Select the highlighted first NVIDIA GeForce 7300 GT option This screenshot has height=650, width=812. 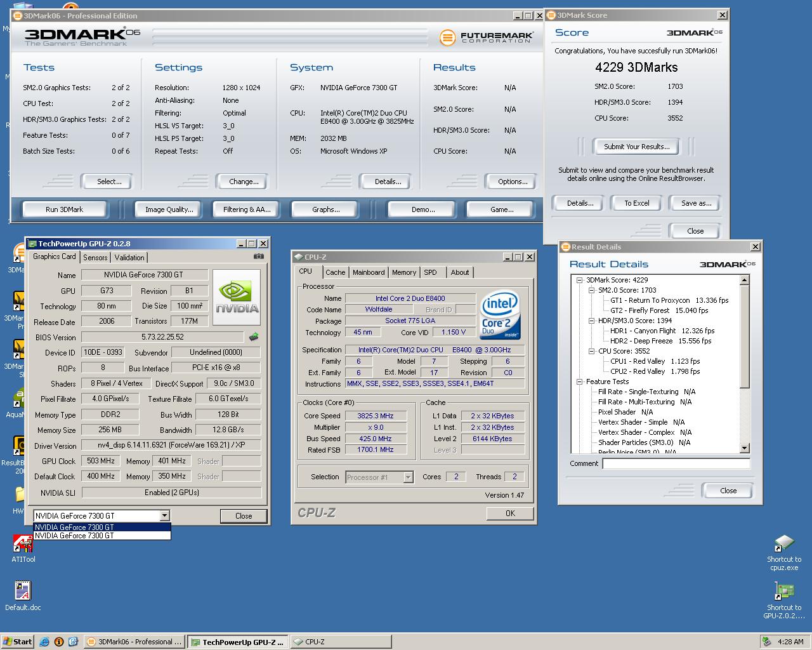coord(102,527)
